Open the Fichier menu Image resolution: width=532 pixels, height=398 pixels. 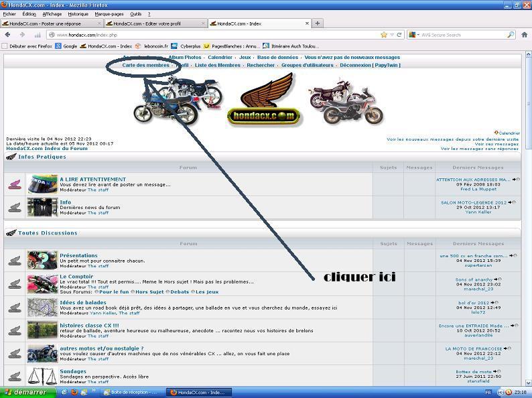click(9, 14)
